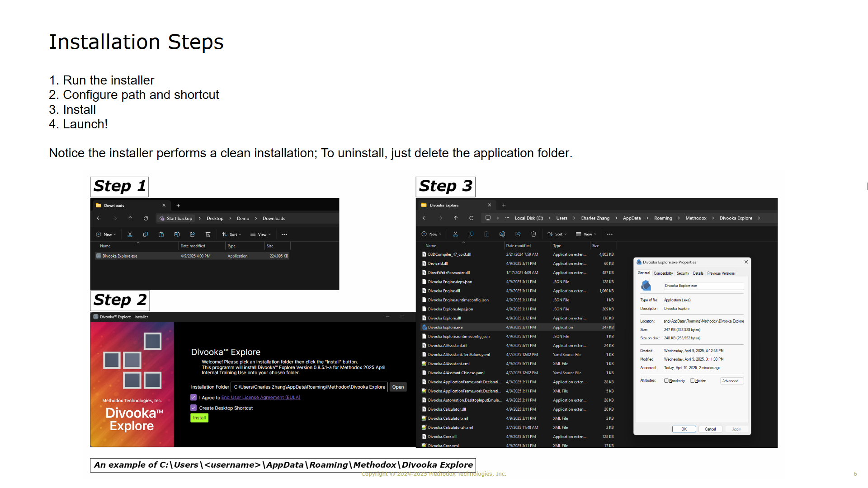Go back in the Downloads explorer window
The width and height of the screenshot is (868, 488).
click(x=99, y=219)
